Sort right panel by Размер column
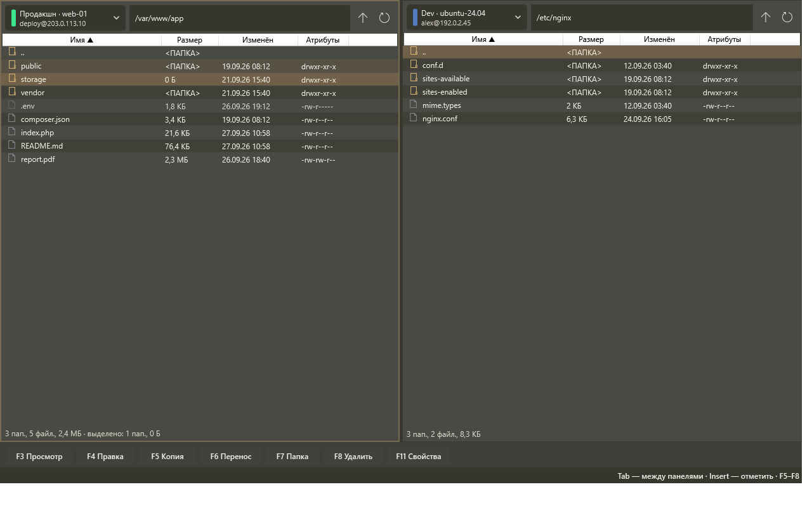 pyautogui.click(x=591, y=39)
